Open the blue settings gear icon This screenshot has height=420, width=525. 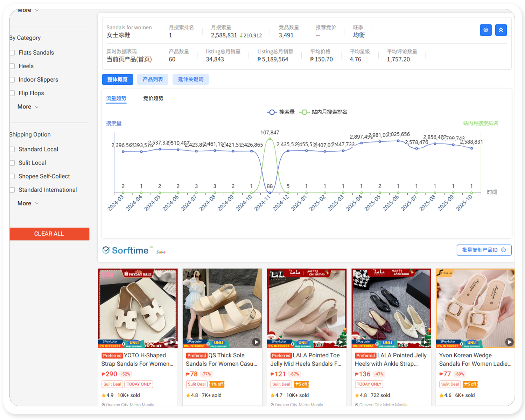tap(486, 30)
